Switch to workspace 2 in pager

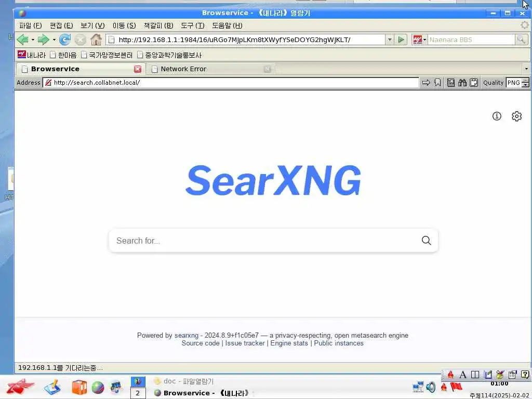tap(138, 393)
